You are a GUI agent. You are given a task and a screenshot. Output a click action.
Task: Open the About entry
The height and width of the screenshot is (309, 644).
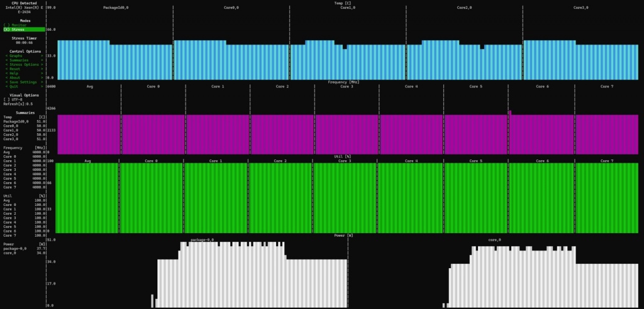pyautogui.click(x=15, y=78)
